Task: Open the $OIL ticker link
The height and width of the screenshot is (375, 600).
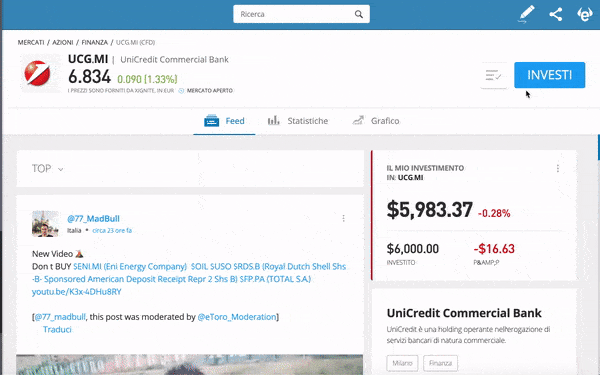Action: point(199,266)
